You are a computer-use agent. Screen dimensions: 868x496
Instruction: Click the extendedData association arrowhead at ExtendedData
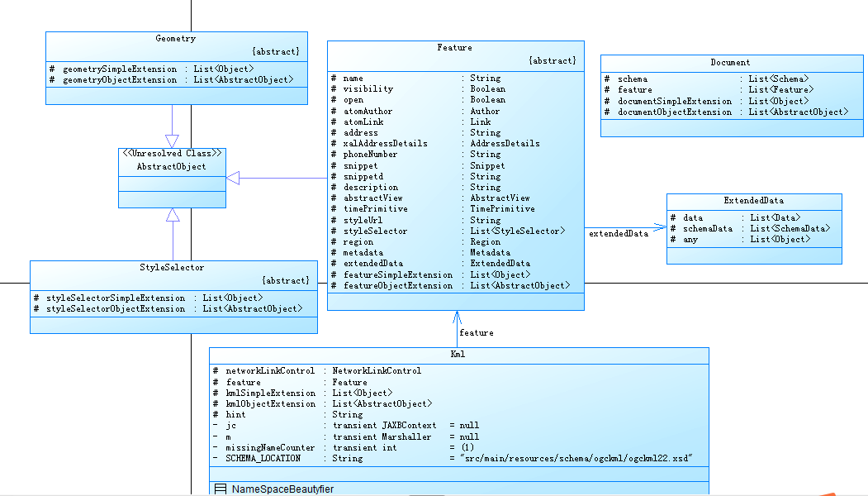660,228
